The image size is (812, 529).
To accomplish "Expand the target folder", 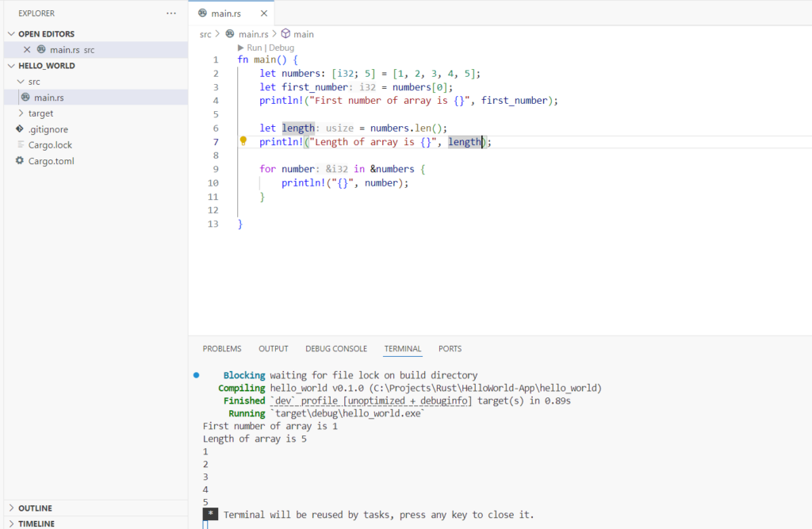I will pos(21,113).
